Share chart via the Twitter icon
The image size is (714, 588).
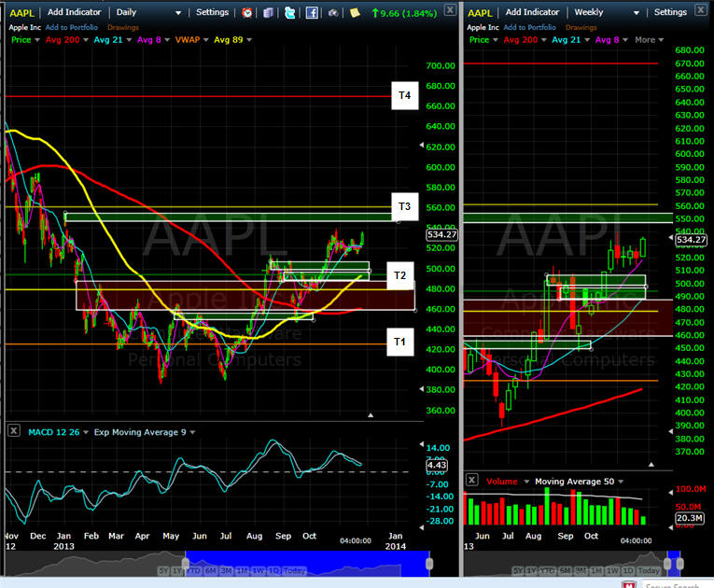pyautogui.click(x=289, y=13)
